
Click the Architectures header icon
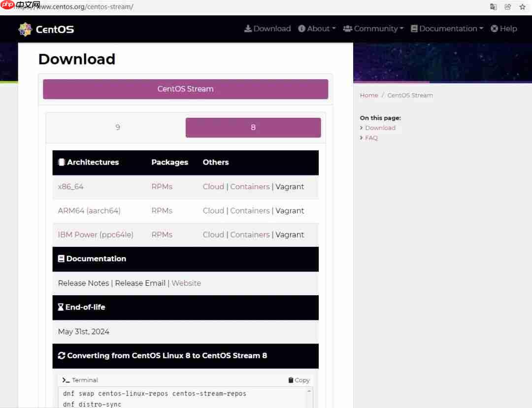pyautogui.click(x=62, y=162)
